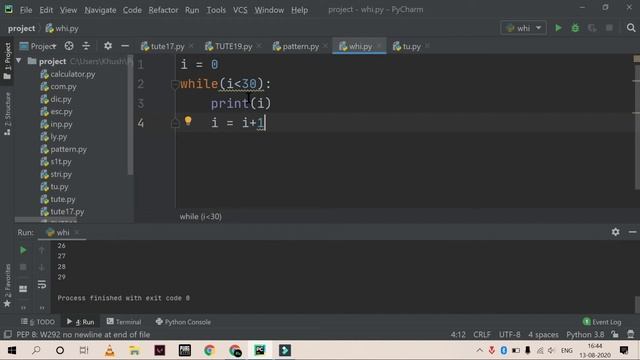Click the 'while (i<30)' breadcrumb below editor
This screenshot has width=640, height=360.
(200, 216)
